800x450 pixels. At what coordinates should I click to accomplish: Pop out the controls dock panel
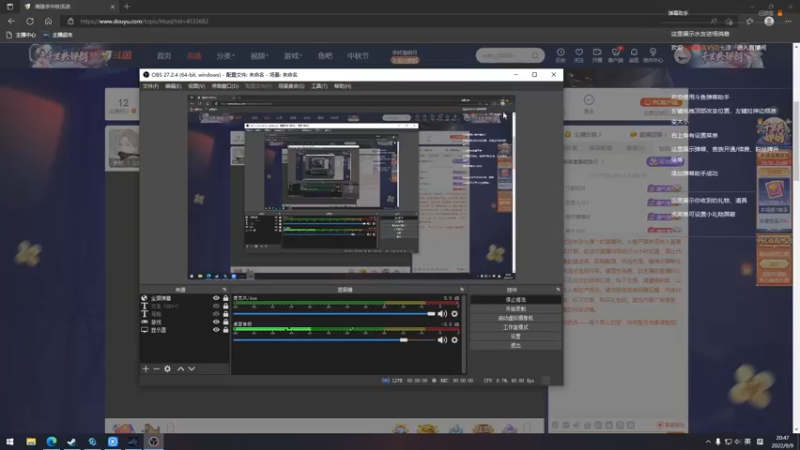[x=558, y=290]
